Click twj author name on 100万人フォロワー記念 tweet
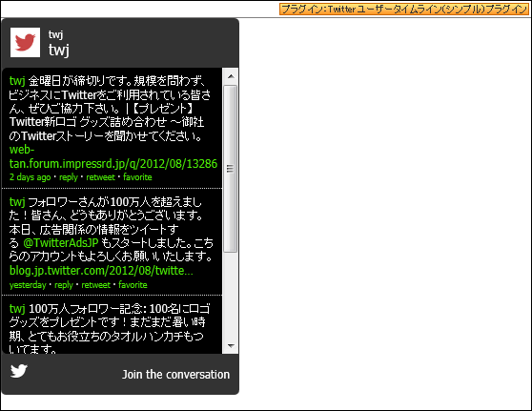 click(x=17, y=309)
